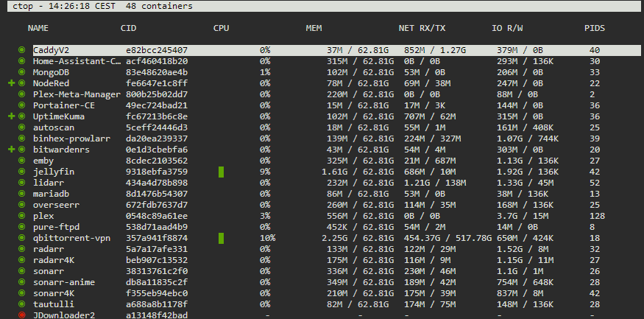This screenshot has height=319, width=644.
Task: Select the autoscan container name
Action: 54,127
